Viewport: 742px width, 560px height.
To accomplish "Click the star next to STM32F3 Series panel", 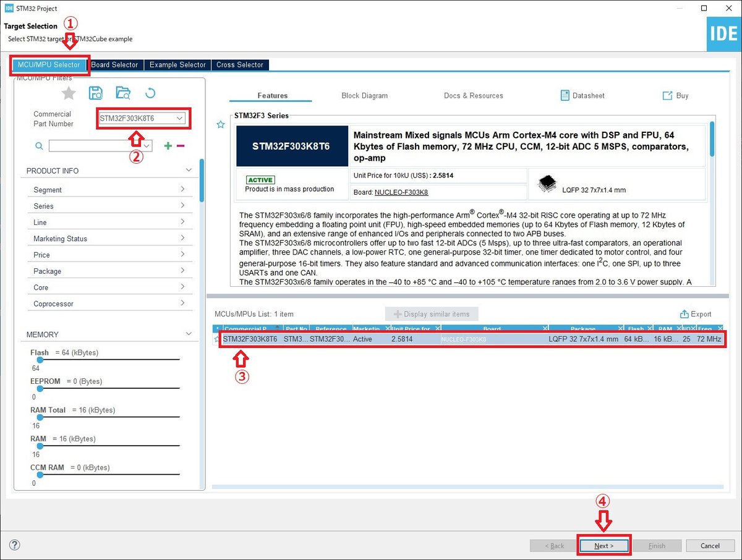I will pos(220,125).
